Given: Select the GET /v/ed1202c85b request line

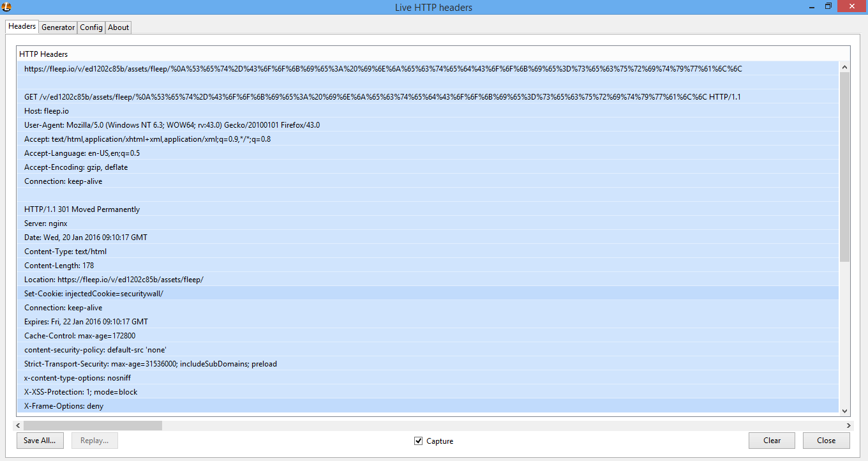Looking at the screenshot, I should (x=428, y=97).
